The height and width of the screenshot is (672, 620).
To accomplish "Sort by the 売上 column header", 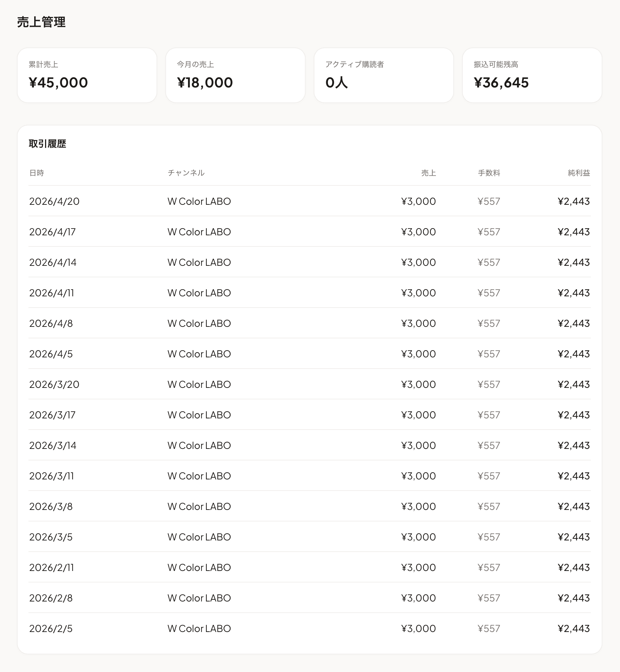I will pos(428,173).
